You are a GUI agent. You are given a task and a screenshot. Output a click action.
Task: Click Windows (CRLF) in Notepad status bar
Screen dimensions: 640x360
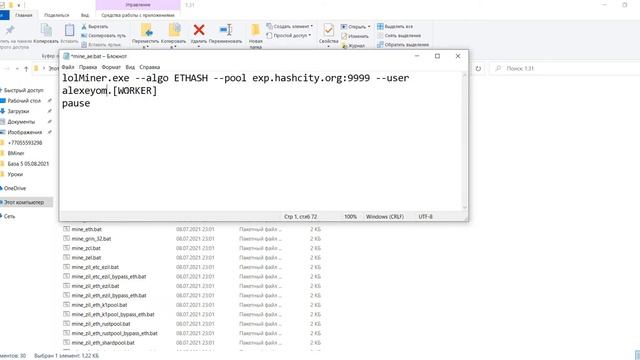(x=385, y=217)
